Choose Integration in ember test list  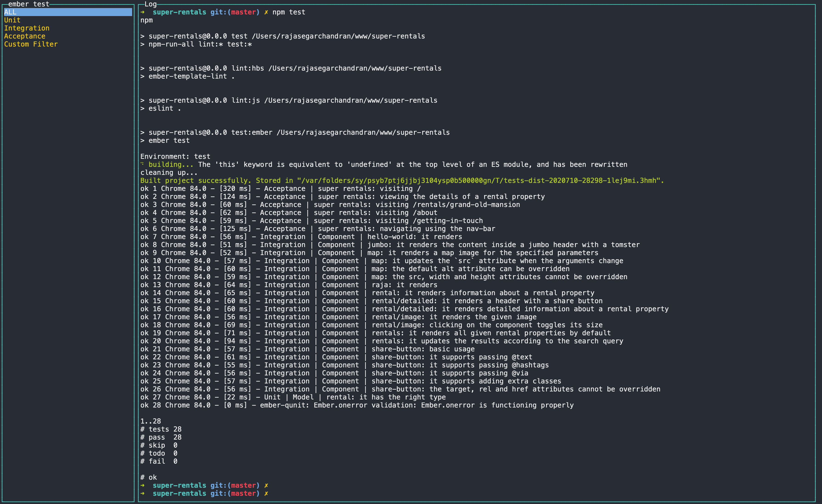coord(27,28)
